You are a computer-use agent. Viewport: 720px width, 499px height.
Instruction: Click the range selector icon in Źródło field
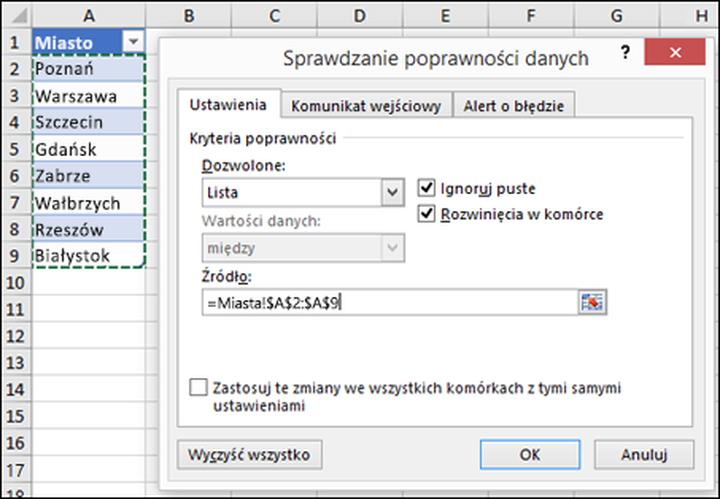pos(592,303)
